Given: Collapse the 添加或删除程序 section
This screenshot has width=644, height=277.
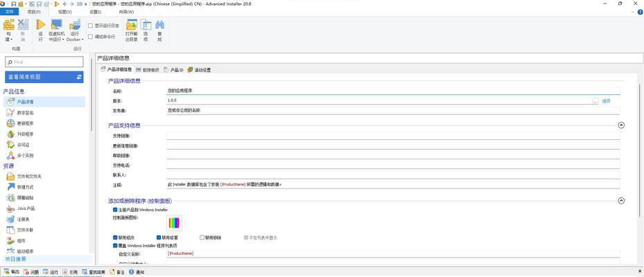Looking at the screenshot, I should [621, 201].
